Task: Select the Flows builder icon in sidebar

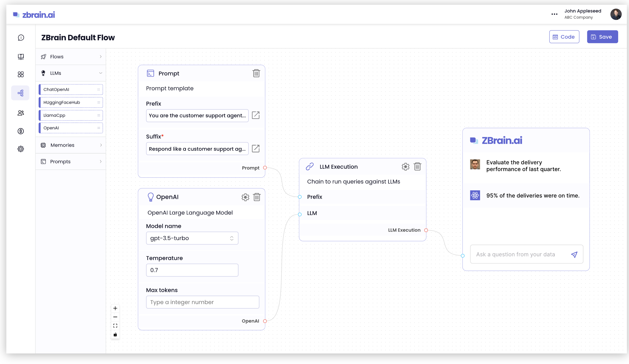Action: [x=20, y=93]
